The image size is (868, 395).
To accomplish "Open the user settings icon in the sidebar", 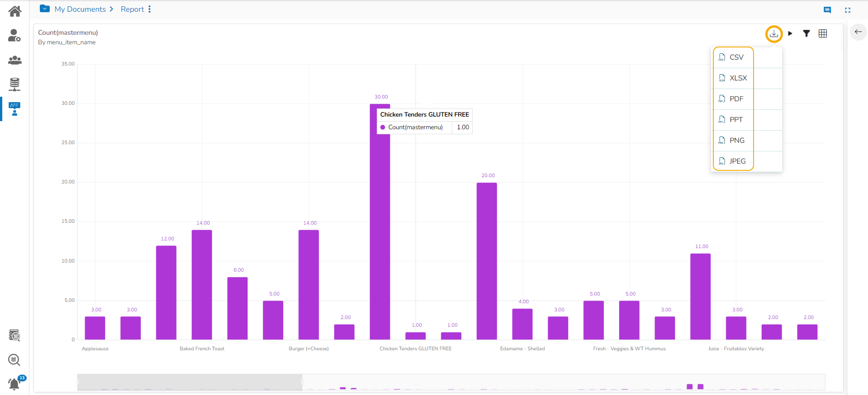I will point(14,35).
